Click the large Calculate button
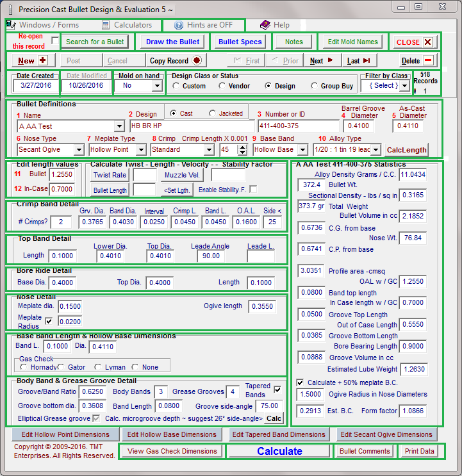Viewport: 462px width, 476px height. [x=279, y=451]
